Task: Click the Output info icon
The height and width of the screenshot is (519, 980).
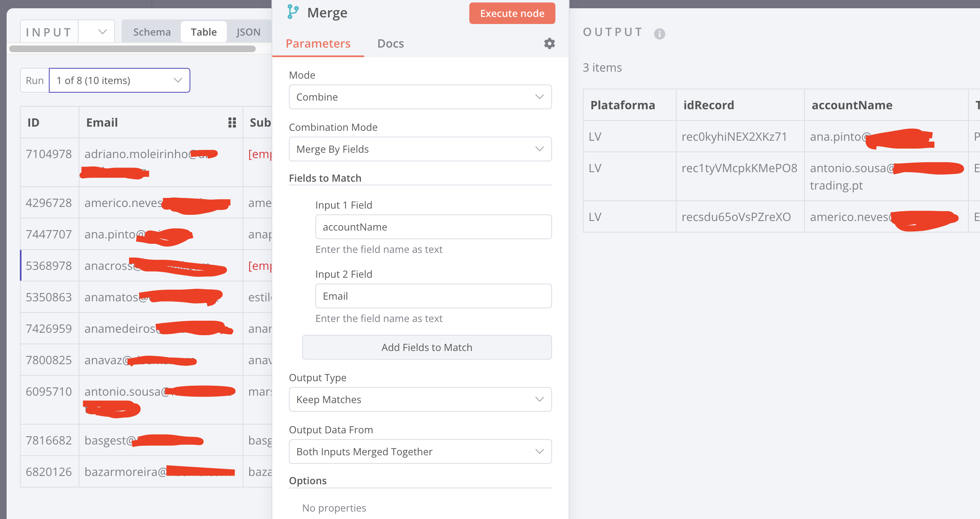Action: pos(659,34)
